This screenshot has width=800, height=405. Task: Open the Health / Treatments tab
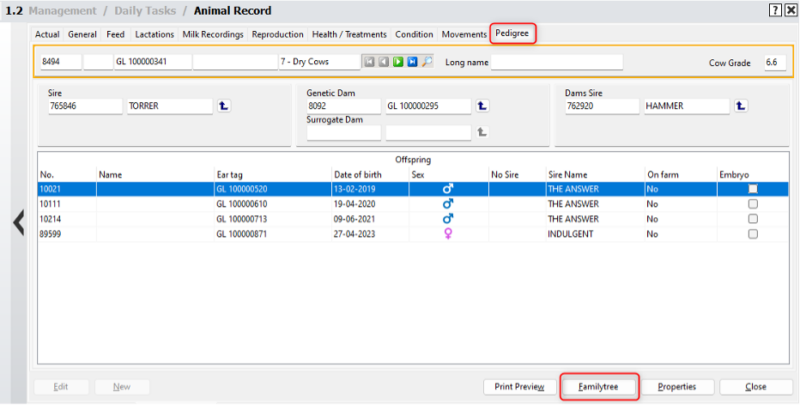pos(349,34)
